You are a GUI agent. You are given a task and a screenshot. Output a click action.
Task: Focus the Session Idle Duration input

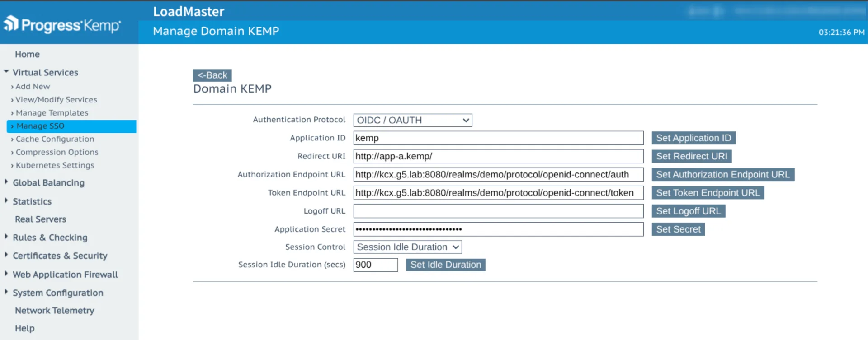(375, 265)
